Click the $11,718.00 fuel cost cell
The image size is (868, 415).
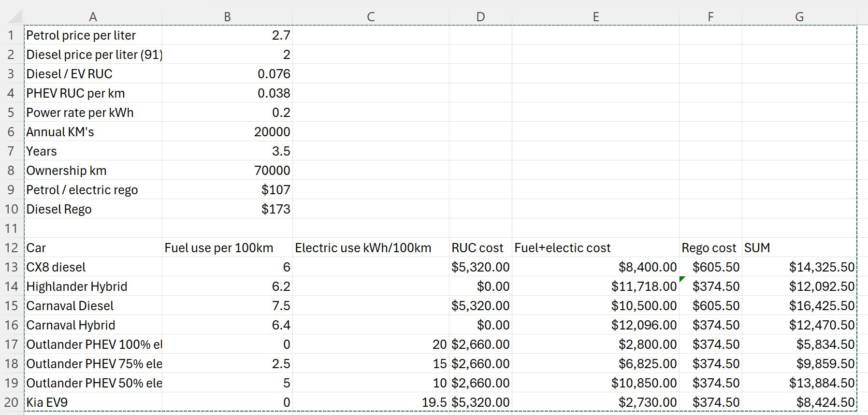[x=595, y=286]
